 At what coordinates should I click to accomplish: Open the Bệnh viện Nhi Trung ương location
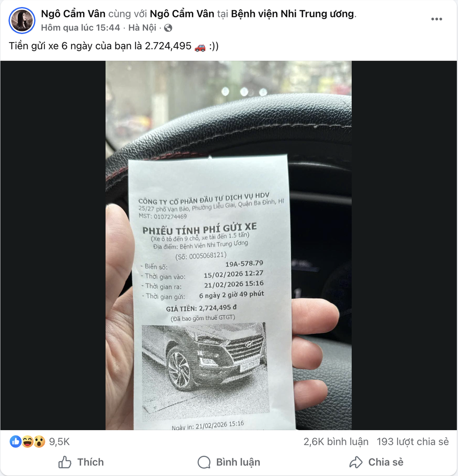tap(293, 14)
